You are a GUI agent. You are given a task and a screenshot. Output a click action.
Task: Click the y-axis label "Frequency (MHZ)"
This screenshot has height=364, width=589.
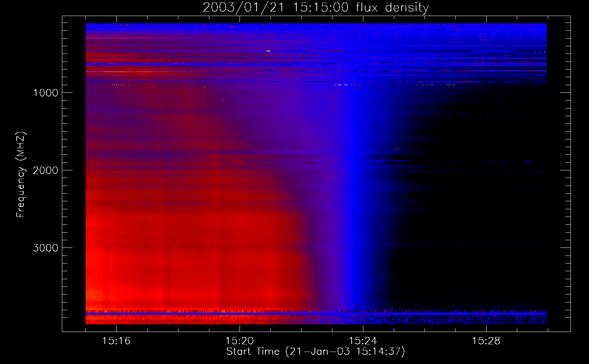pyautogui.click(x=21, y=175)
